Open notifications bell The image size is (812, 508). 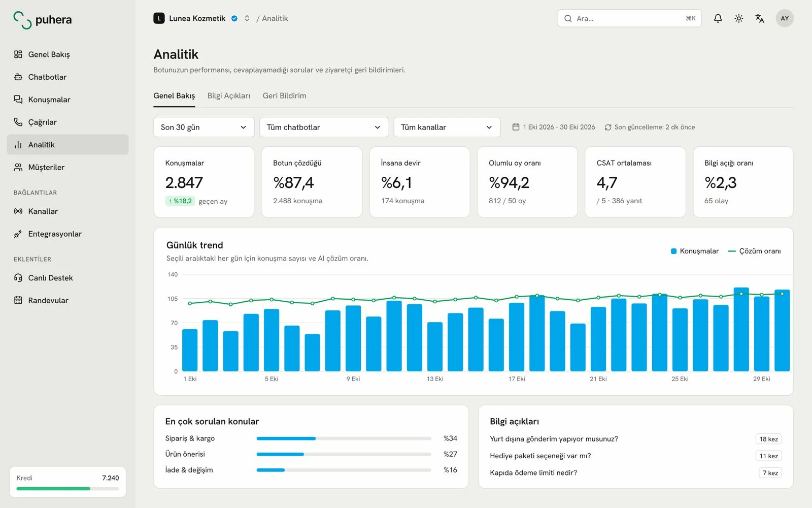pyautogui.click(x=718, y=18)
